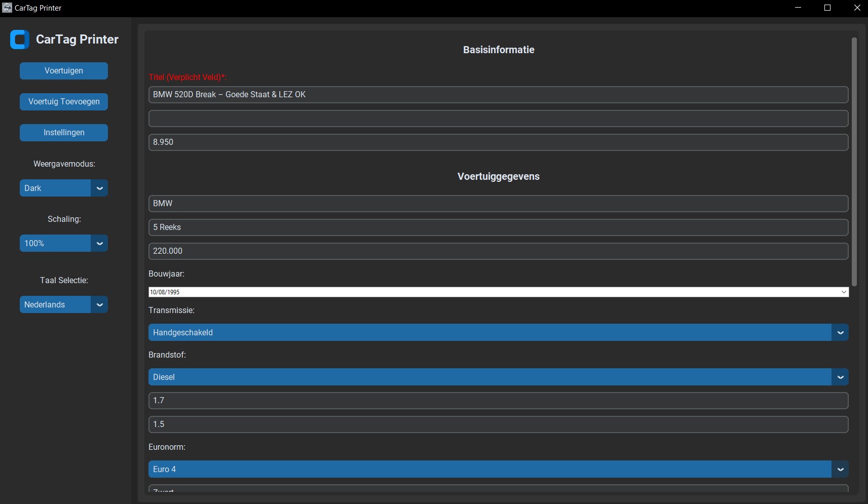Expand the Weergavemodus Dark dropdown

[99, 188]
